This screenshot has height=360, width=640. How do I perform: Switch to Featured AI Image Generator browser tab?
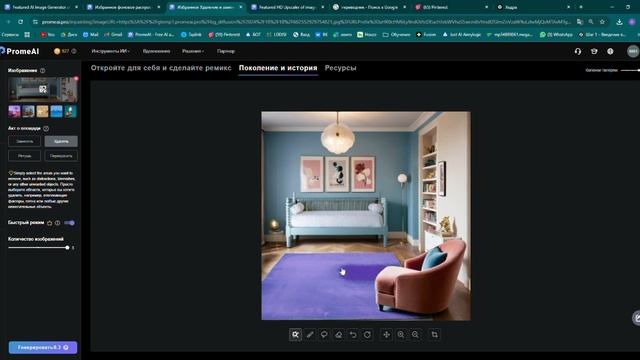coord(41,7)
